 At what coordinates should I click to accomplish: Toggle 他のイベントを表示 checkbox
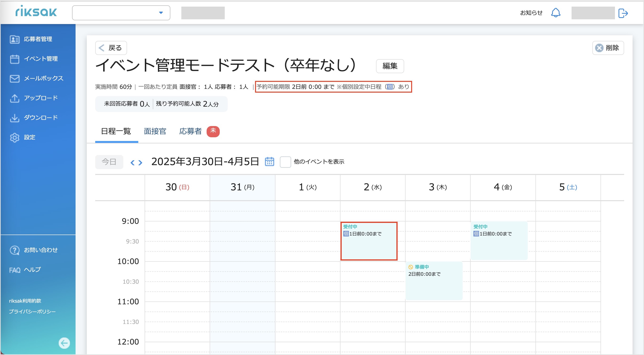coord(285,162)
